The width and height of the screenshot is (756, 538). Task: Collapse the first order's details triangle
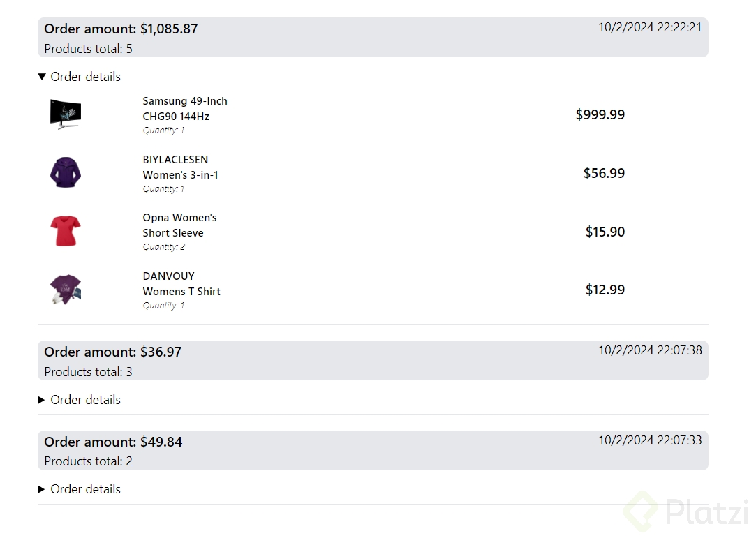pyautogui.click(x=42, y=77)
